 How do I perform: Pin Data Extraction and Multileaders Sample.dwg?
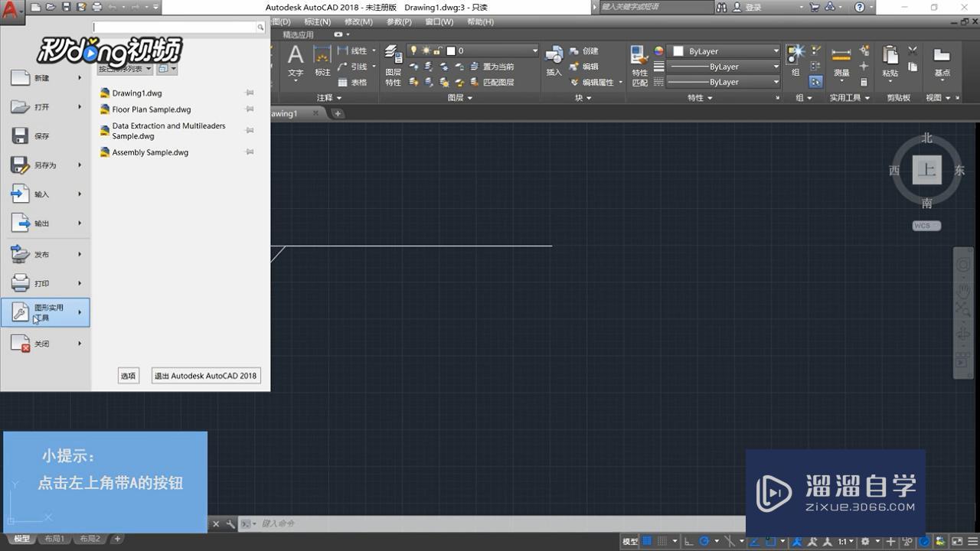(250, 131)
